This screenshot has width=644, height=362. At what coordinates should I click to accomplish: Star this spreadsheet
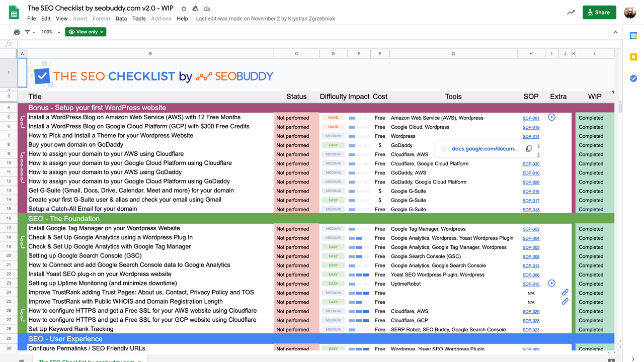tap(183, 9)
